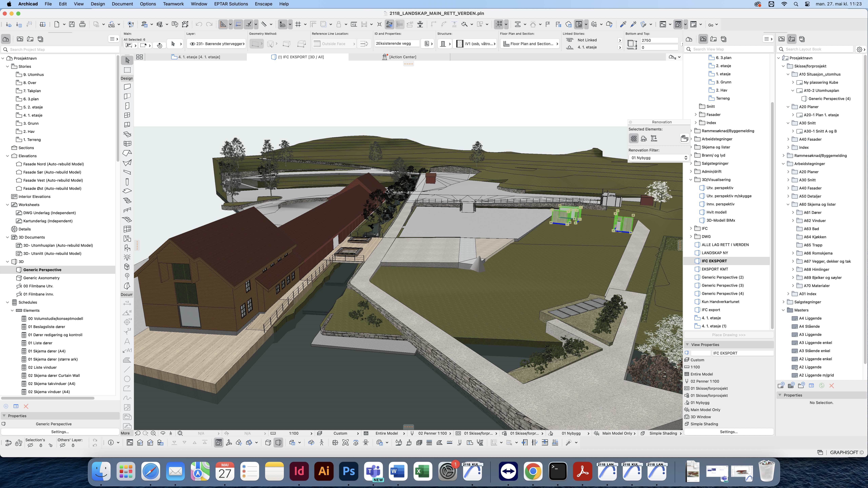Collapse the Elevations folder in Project Map
This screenshot has height=488, width=868.
pyautogui.click(x=7, y=156)
